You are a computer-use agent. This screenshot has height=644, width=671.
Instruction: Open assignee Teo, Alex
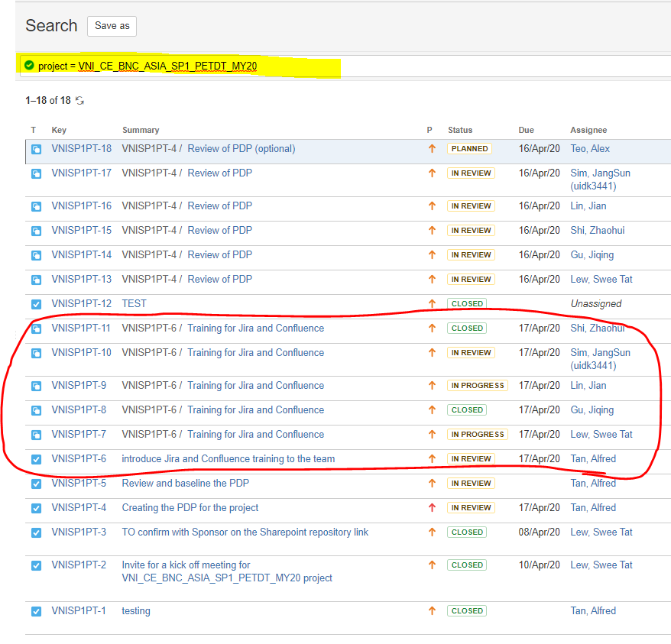click(590, 148)
